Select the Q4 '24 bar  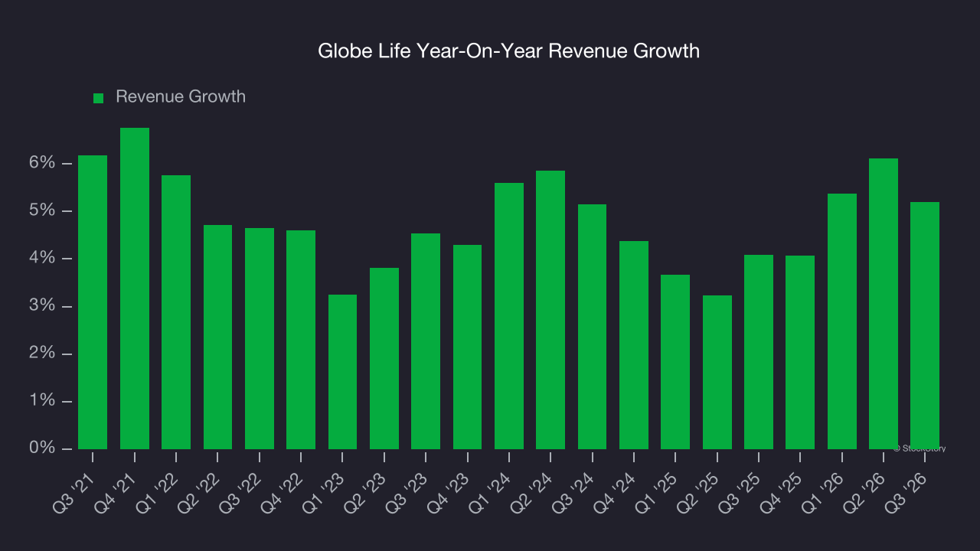point(634,345)
